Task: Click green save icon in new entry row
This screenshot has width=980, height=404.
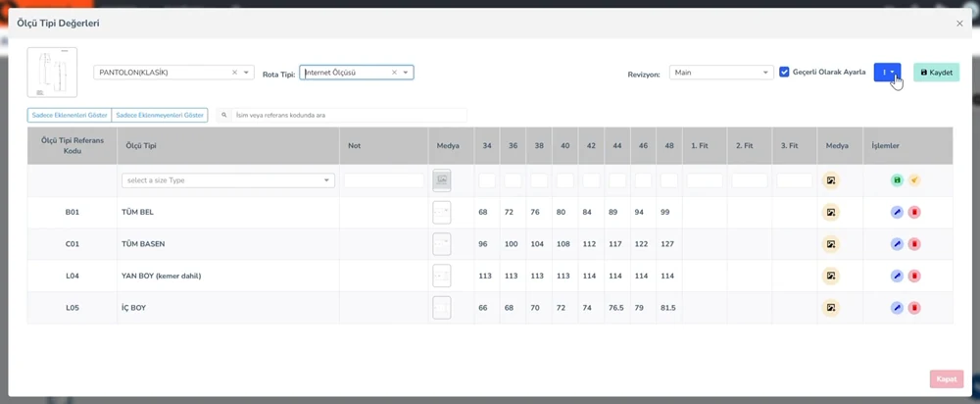Action: (897, 180)
